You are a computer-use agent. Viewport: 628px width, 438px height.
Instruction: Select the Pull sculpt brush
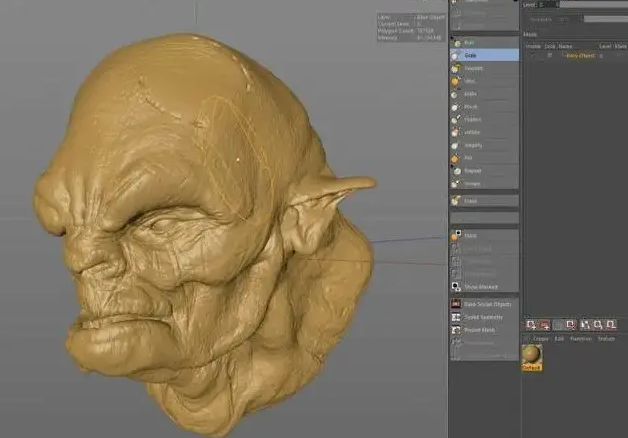[484, 43]
